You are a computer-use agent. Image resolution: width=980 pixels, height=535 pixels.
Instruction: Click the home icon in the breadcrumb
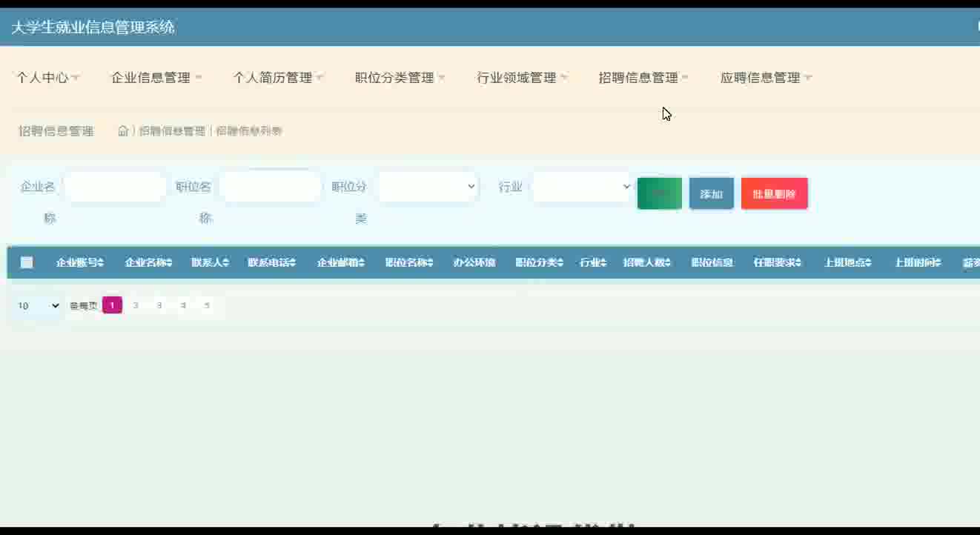(x=123, y=131)
